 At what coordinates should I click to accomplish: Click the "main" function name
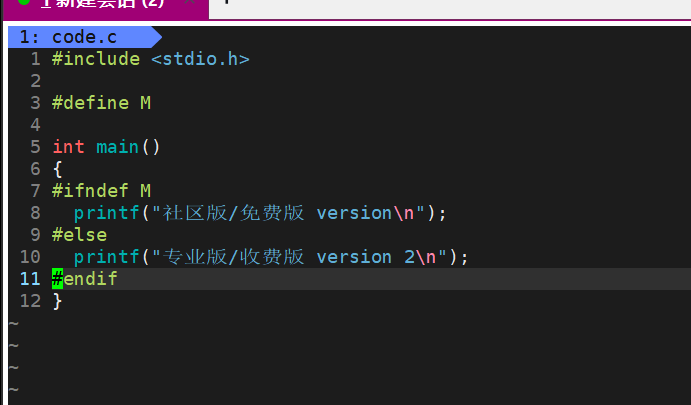point(118,147)
